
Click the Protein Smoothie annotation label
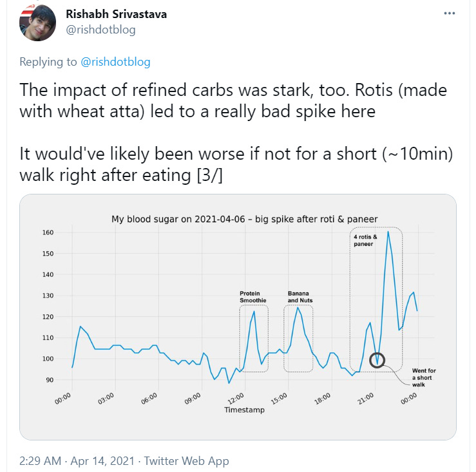(x=253, y=297)
